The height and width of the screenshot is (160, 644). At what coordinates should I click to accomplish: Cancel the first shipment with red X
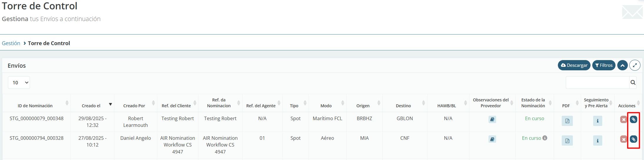[x=623, y=120]
